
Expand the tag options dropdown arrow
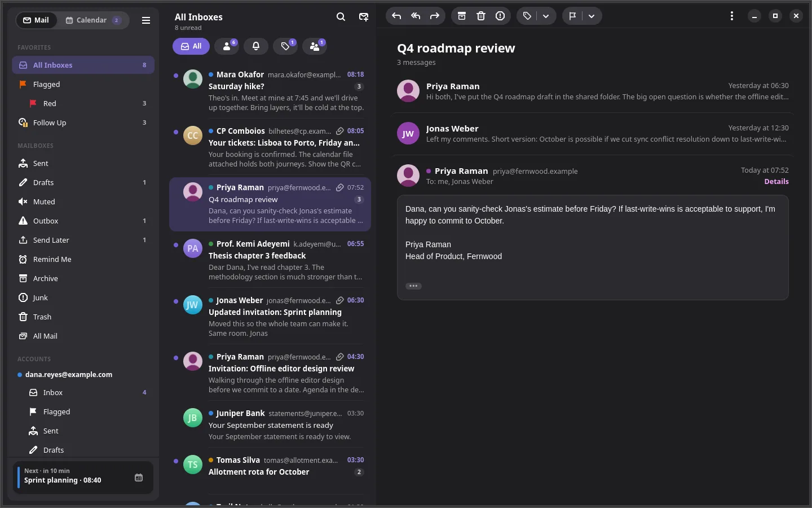click(546, 16)
